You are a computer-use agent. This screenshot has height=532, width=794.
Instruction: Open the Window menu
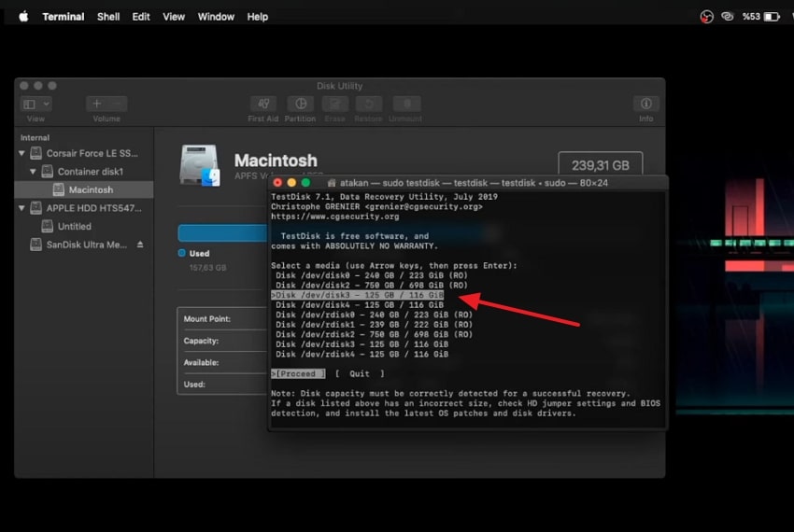[x=216, y=17]
